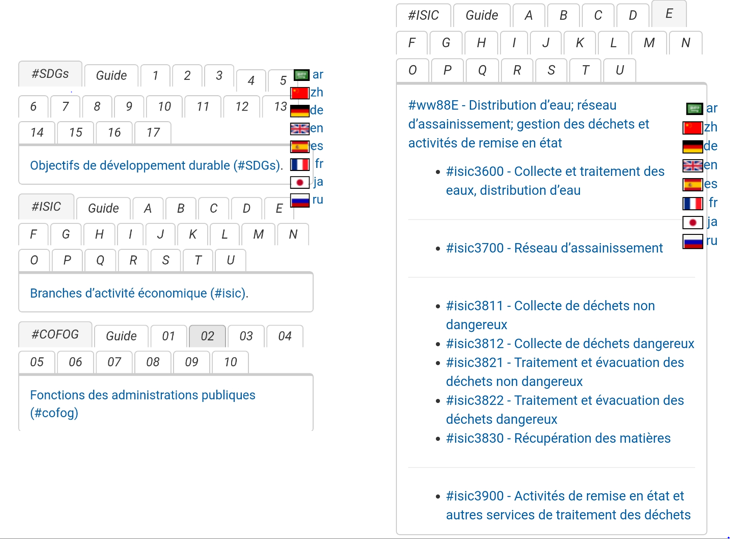Image resolution: width=730 pixels, height=539 pixels.
Task: Click the French flag in the right panel
Action: (x=692, y=203)
